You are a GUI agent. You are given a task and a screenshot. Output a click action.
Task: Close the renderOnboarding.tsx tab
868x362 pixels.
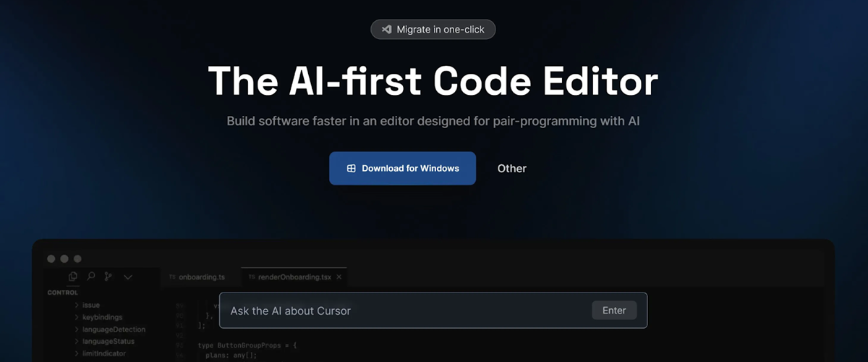[x=339, y=277]
